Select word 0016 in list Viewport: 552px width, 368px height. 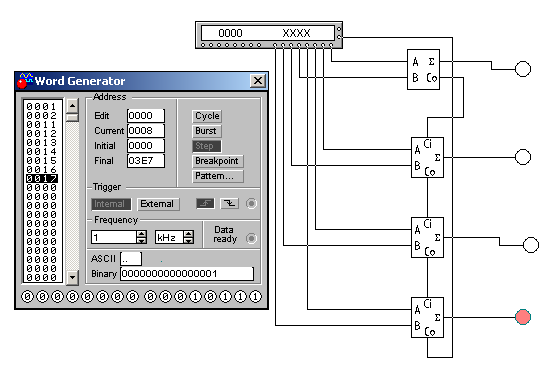42,169
